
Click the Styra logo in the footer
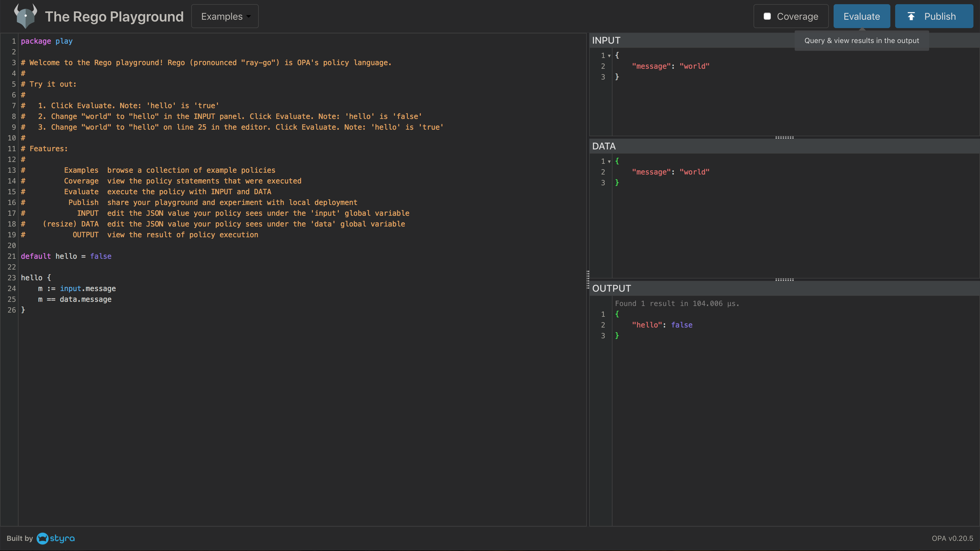56,538
